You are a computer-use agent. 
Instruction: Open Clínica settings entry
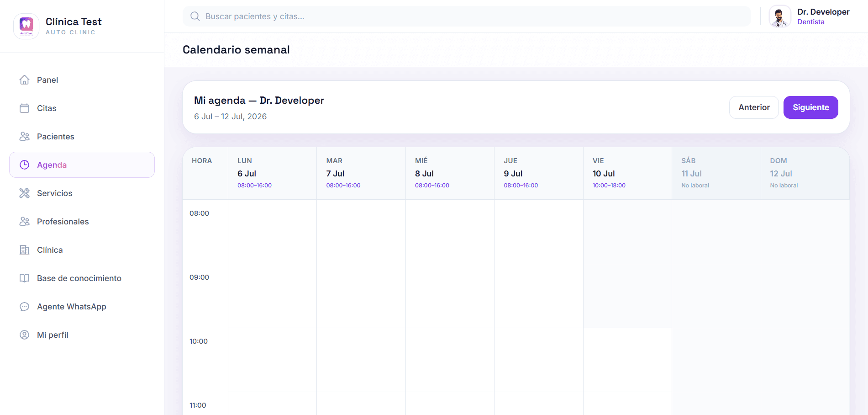pyautogui.click(x=82, y=250)
